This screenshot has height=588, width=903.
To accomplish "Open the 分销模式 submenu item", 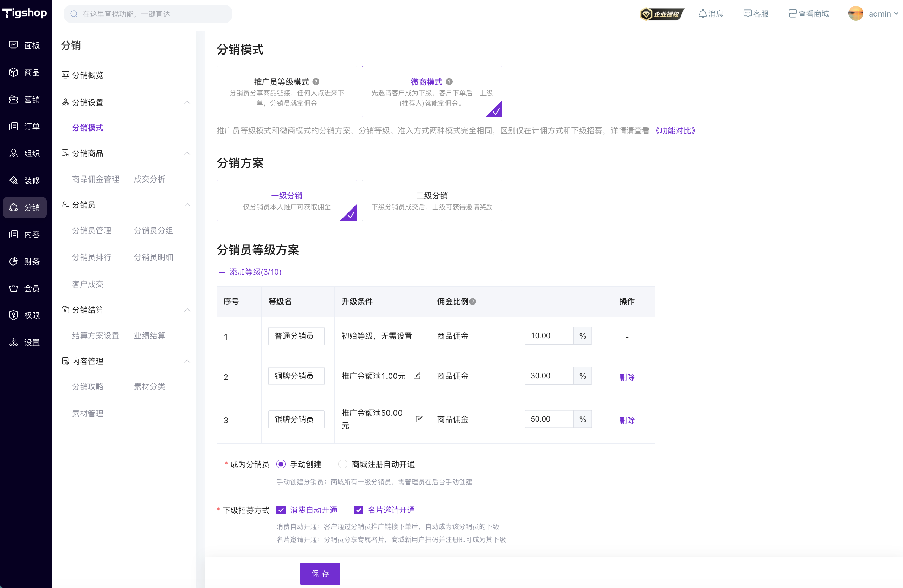I will [88, 128].
